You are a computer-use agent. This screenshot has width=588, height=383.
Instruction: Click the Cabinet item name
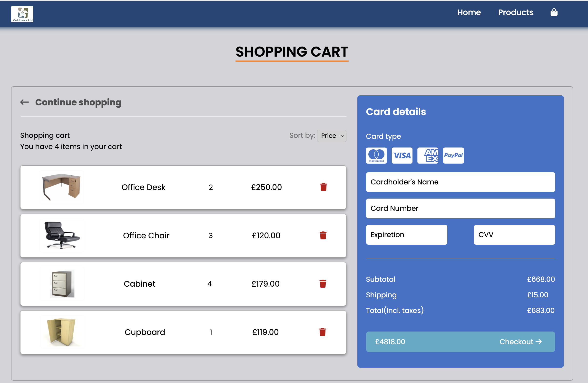pos(139,284)
